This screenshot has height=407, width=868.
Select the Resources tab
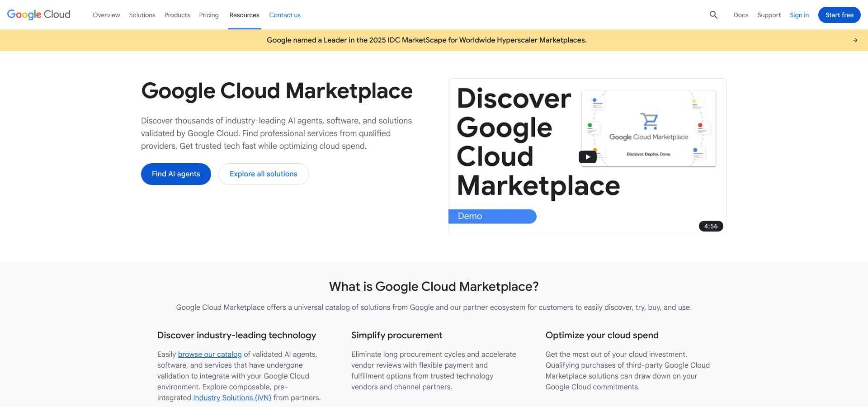(244, 15)
